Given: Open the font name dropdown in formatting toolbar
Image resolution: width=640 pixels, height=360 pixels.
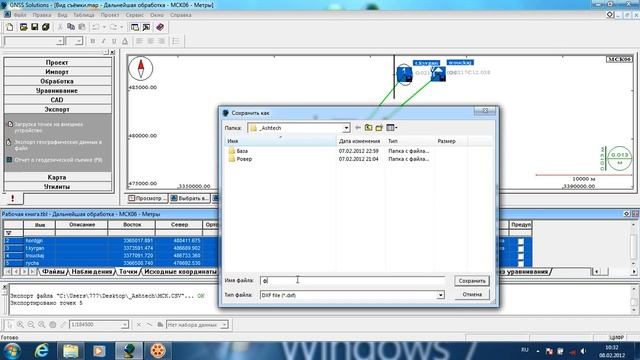Looking at the screenshot, I should click(x=60, y=41).
